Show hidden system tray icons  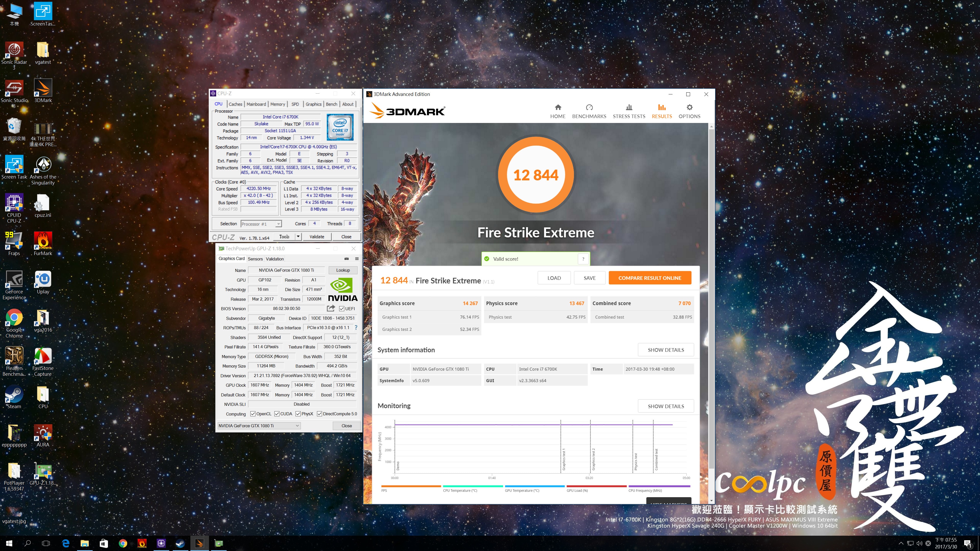(x=900, y=543)
